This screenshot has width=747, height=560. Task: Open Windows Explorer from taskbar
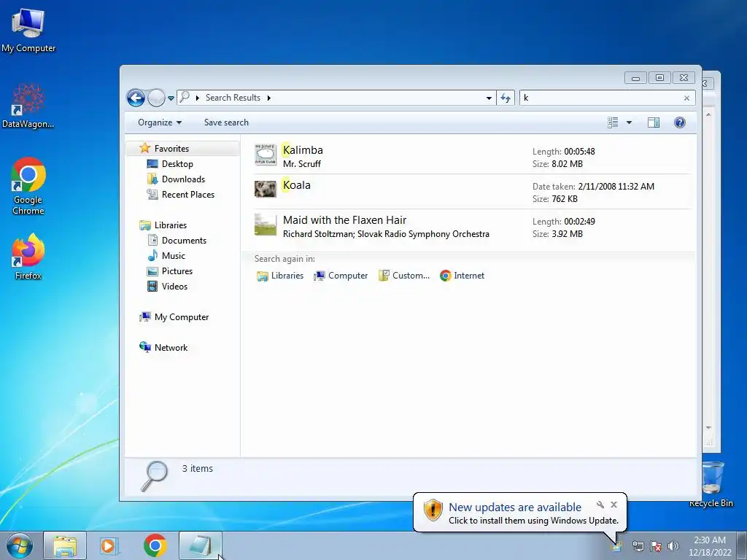pos(65,545)
